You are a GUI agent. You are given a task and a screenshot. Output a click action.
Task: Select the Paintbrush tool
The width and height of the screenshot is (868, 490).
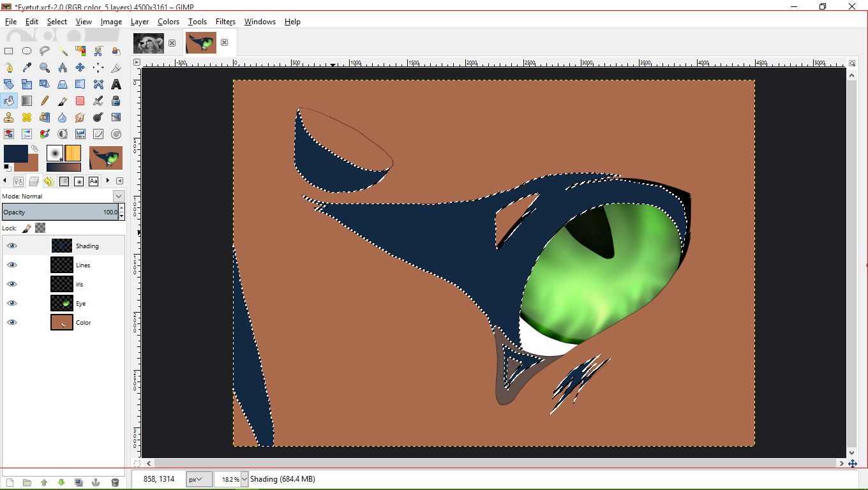(63, 101)
